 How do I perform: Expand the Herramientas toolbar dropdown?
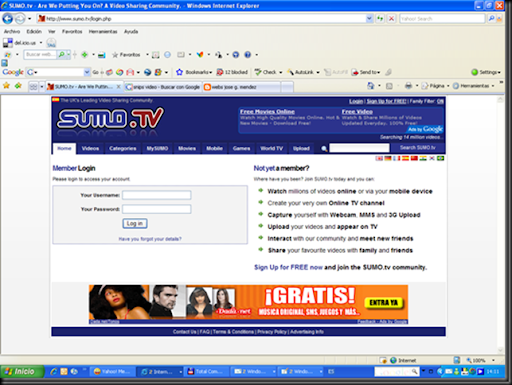493,86
